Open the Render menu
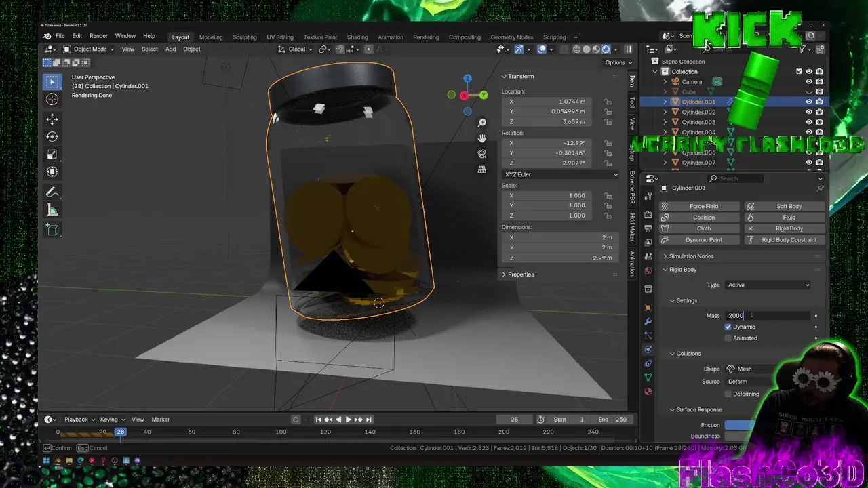The image size is (868, 488). coord(98,36)
